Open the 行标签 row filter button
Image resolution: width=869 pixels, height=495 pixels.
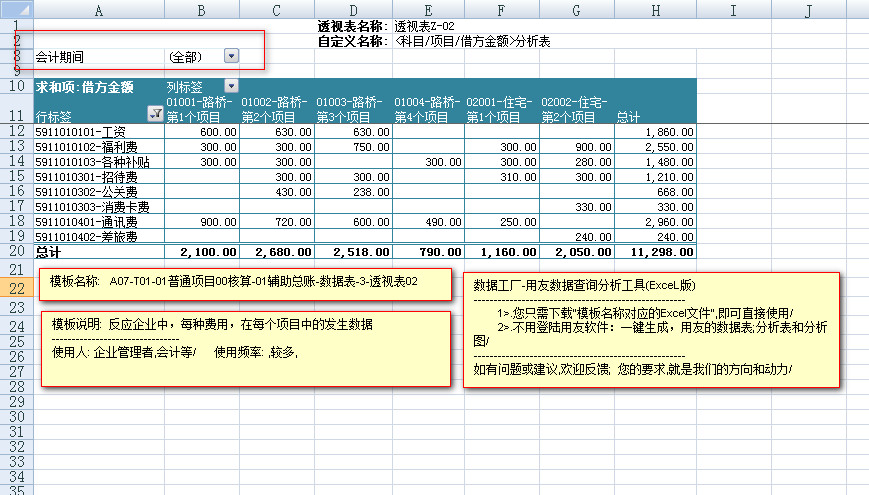155,116
